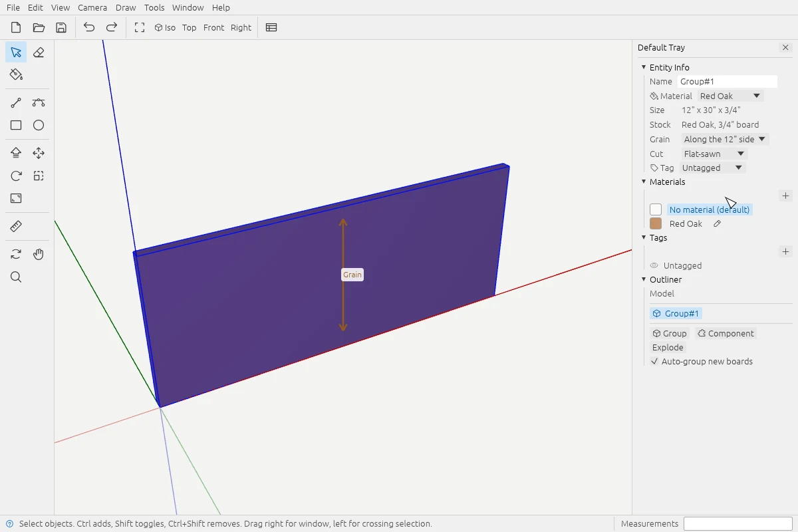
Task: Edit Red Oak material with pencil icon
Action: click(x=717, y=224)
